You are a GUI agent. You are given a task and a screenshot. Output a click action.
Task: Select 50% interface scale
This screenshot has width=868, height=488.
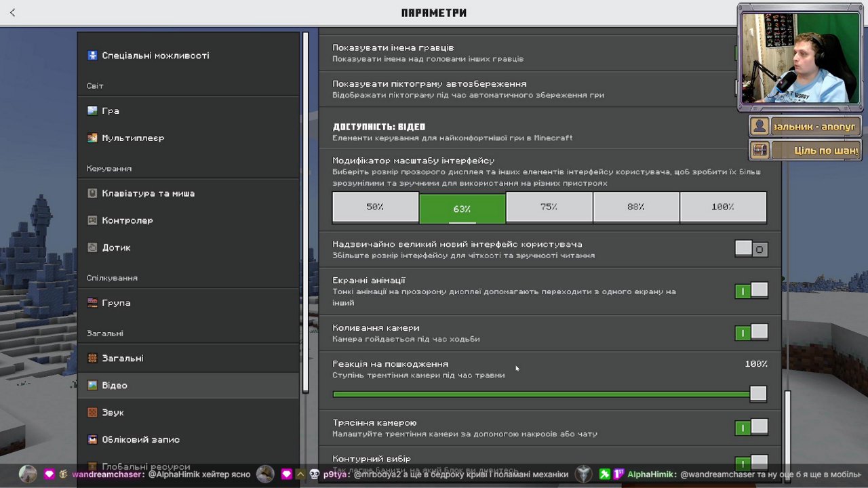point(375,207)
